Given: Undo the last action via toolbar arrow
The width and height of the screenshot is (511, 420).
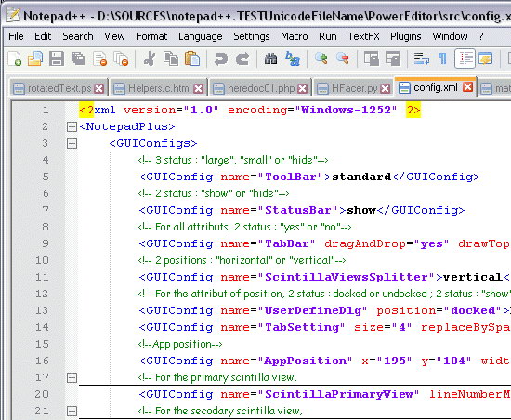Looking at the screenshot, I should point(220,59).
